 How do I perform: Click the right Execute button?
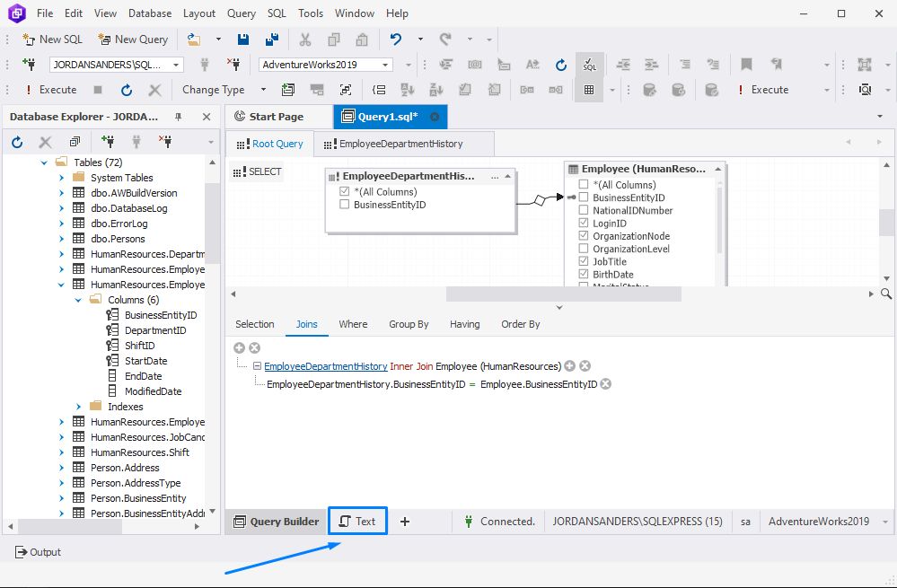click(762, 90)
